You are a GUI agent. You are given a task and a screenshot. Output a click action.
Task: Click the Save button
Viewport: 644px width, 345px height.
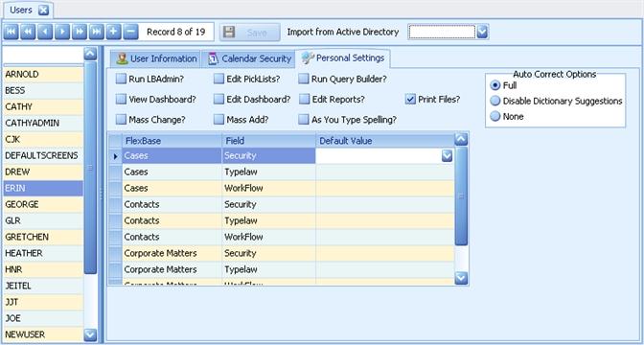click(250, 32)
